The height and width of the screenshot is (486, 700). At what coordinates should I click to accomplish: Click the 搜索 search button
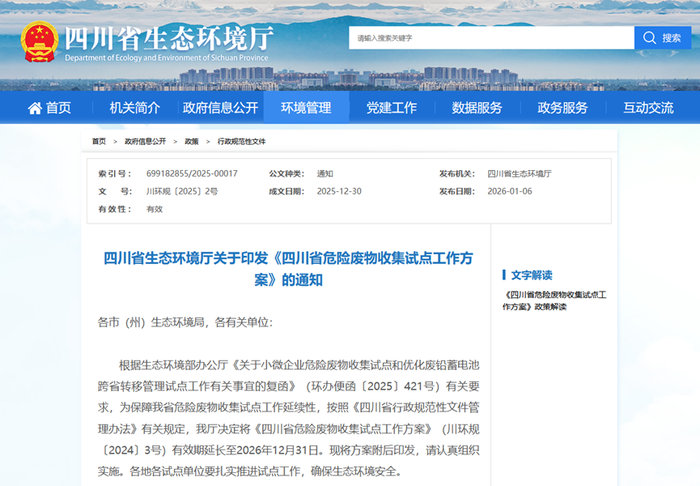662,38
